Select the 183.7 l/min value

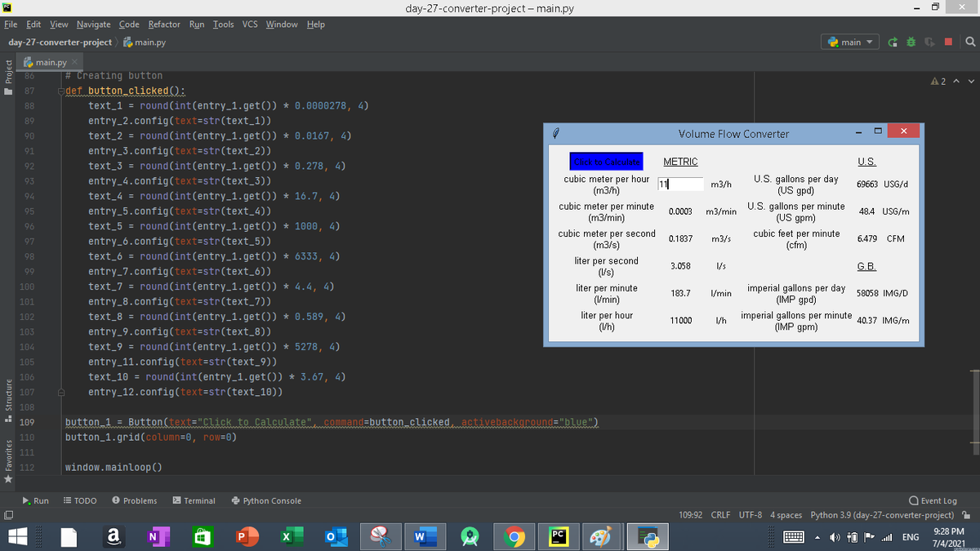click(x=681, y=293)
